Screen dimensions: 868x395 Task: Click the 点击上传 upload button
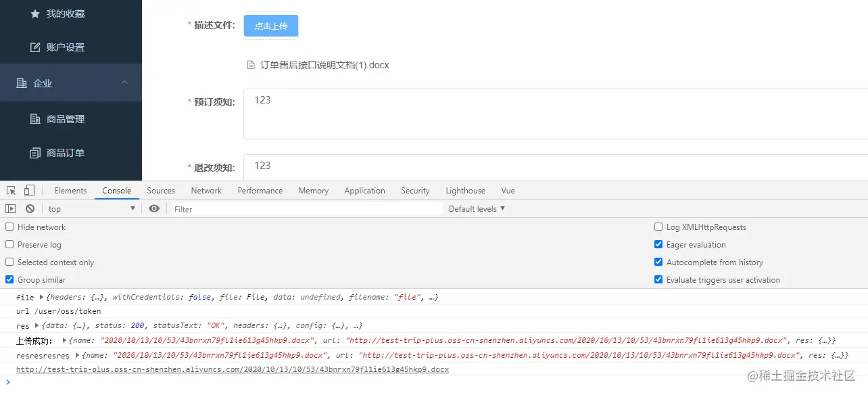tap(271, 26)
